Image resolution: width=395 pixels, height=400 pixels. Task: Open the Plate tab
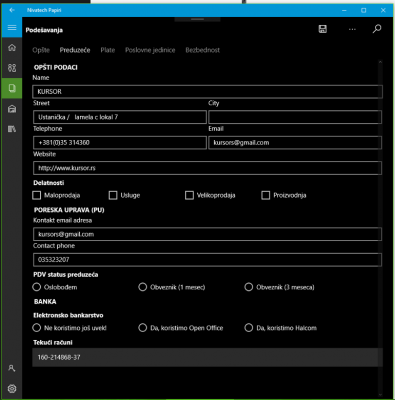tap(108, 50)
